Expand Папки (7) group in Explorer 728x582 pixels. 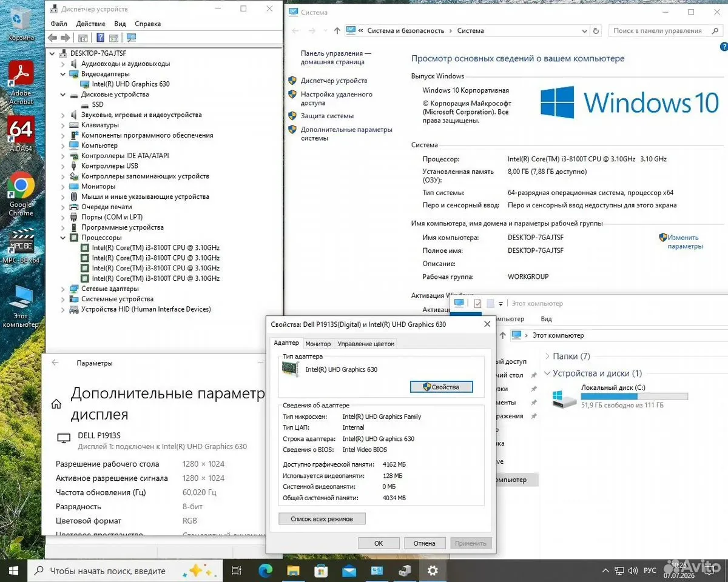tap(547, 356)
